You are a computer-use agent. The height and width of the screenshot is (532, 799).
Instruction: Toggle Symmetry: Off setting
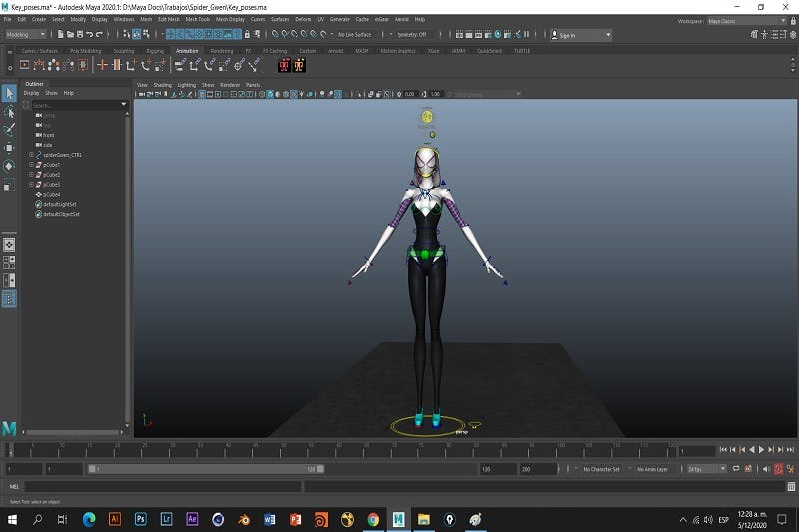tap(412, 34)
